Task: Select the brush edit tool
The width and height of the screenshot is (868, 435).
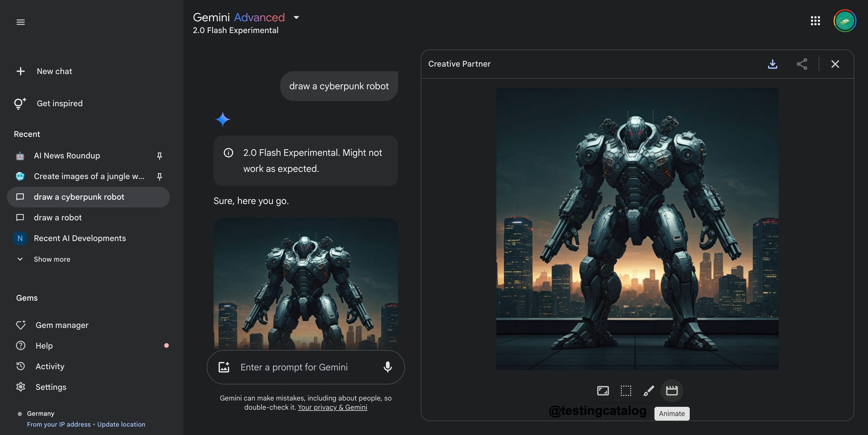Action: click(648, 391)
